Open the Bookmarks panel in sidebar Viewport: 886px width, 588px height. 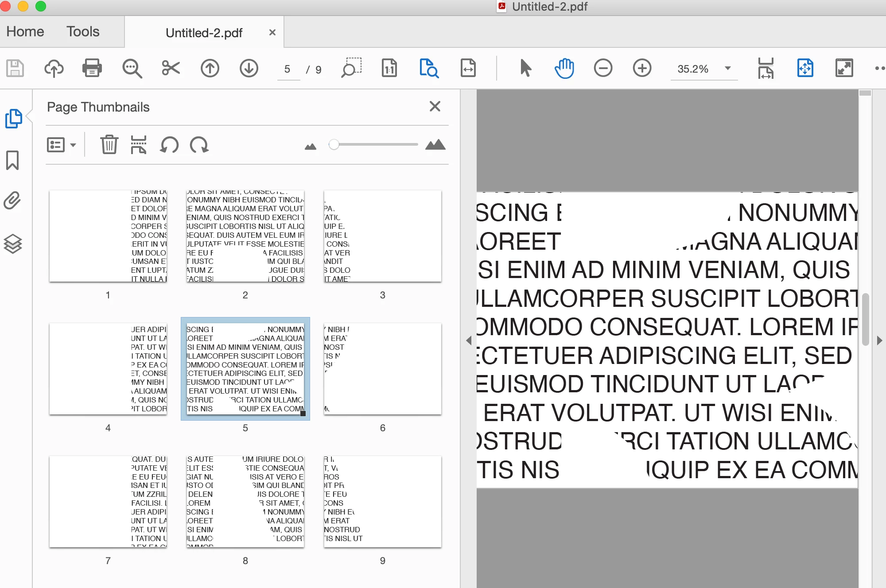[x=12, y=160]
